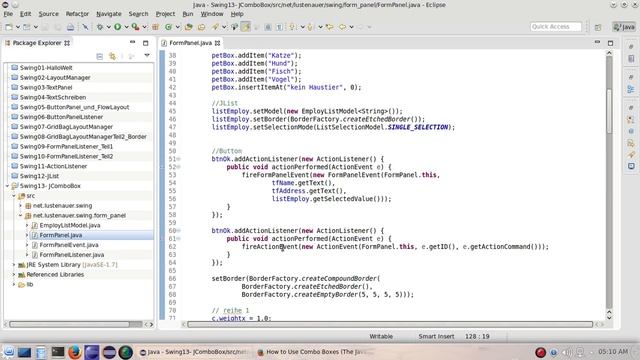Expand JRE System Library node
The width and height of the screenshot is (640, 360).
pos(14,265)
